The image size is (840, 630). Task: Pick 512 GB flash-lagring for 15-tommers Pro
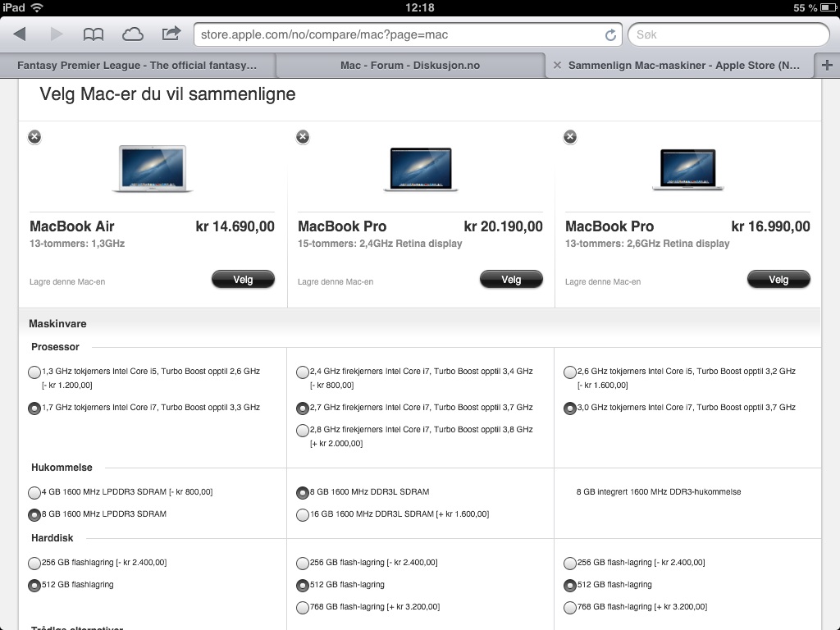[x=303, y=586]
